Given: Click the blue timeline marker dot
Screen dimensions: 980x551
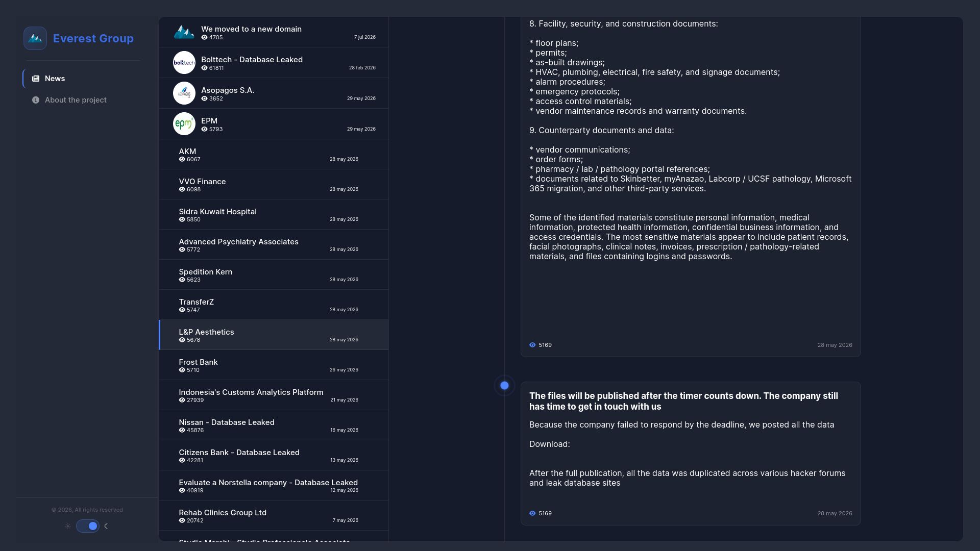Looking at the screenshot, I should pyautogui.click(x=504, y=386).
